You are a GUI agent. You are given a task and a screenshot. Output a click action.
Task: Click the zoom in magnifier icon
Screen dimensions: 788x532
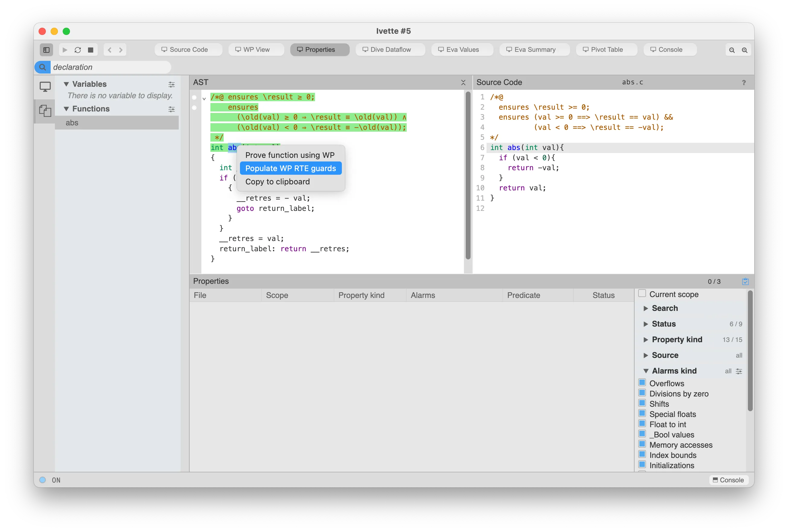[745, 50]
